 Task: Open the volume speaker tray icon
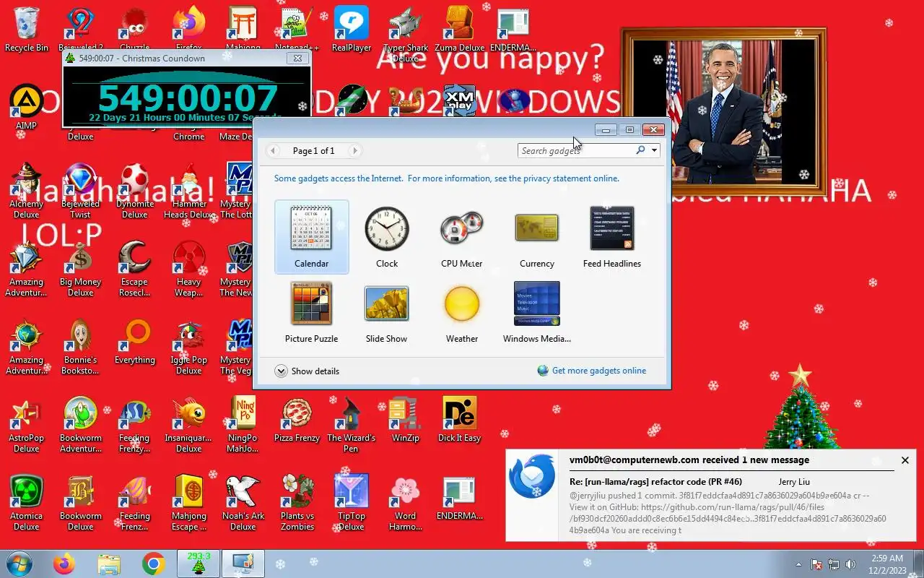point(850,564)
